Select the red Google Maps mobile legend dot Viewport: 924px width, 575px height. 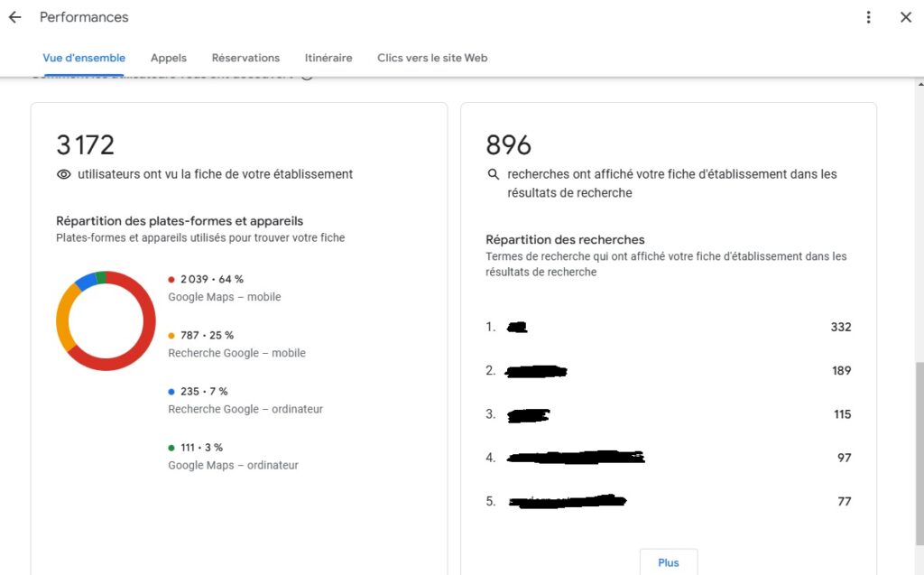(171, 279)
